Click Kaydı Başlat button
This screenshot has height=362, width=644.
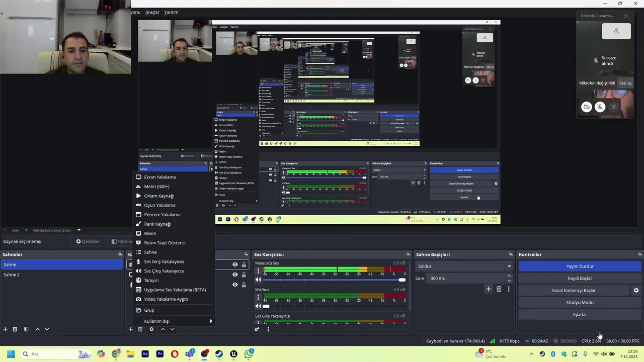click(x=580, y=279)
